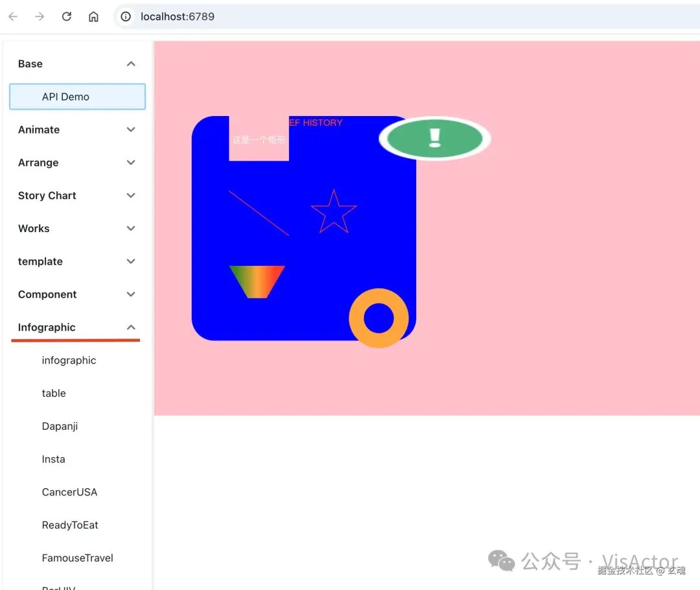This screenshot has height=590, width=700.
Task: Select the API Demo menu item
Action: pos(77,97)
